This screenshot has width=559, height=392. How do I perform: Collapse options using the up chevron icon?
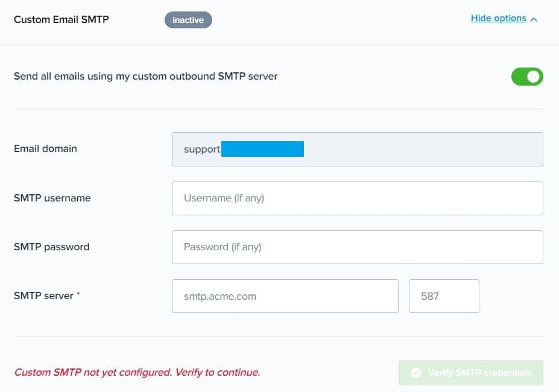click(x=534, y=19)
